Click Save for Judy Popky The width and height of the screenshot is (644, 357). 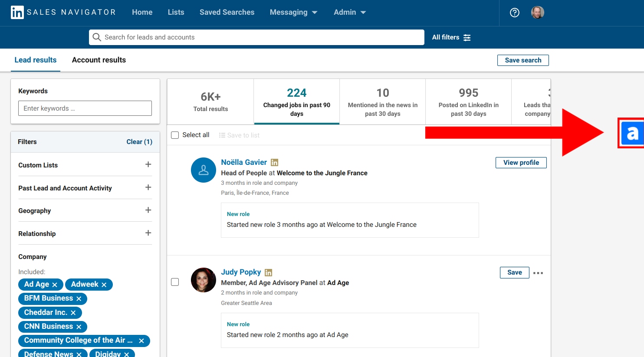click(515, 272)
